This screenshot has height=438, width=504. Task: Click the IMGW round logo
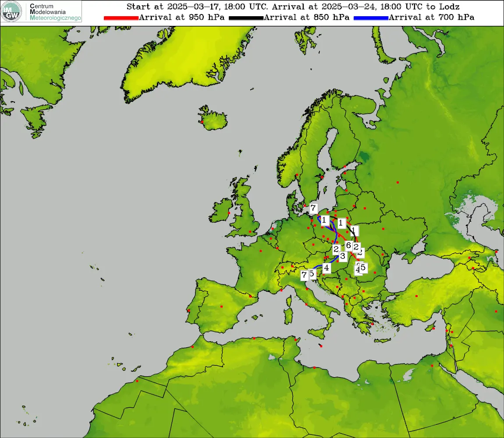point(11,11)
